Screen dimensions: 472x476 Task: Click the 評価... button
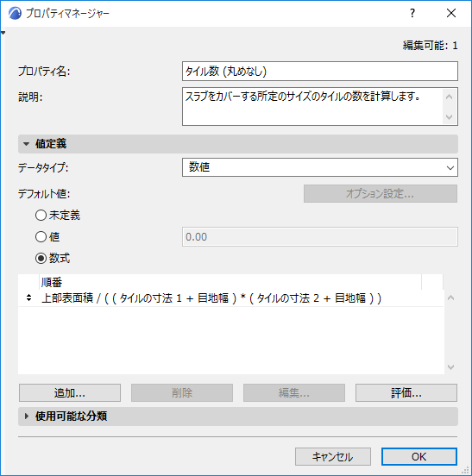406,393
